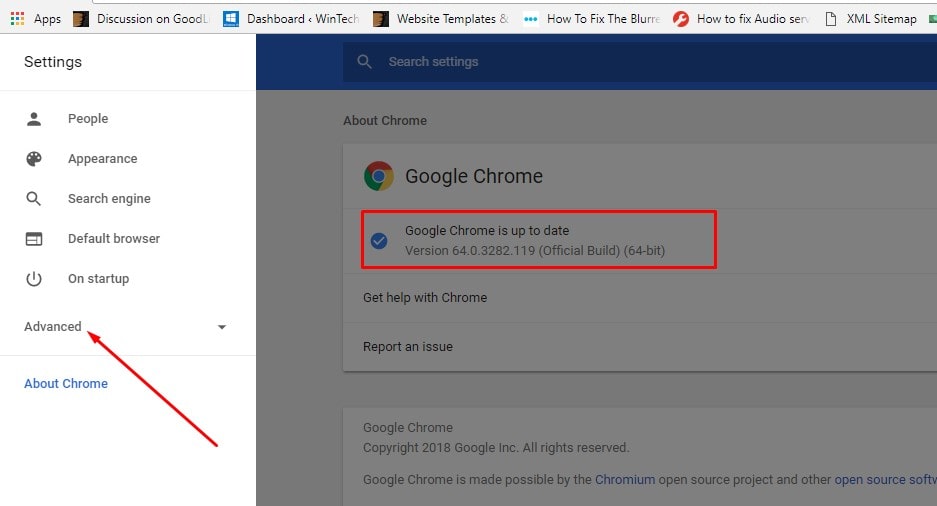The image size is (937, 506).
Task: Click the On startup power icon
Action: coord(34,279)
